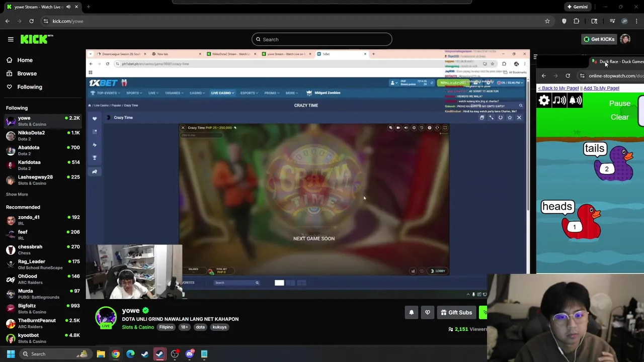Reload the Duck Race browser window
The width and height of the screenshot is (644, 362).
click(568, 76)
